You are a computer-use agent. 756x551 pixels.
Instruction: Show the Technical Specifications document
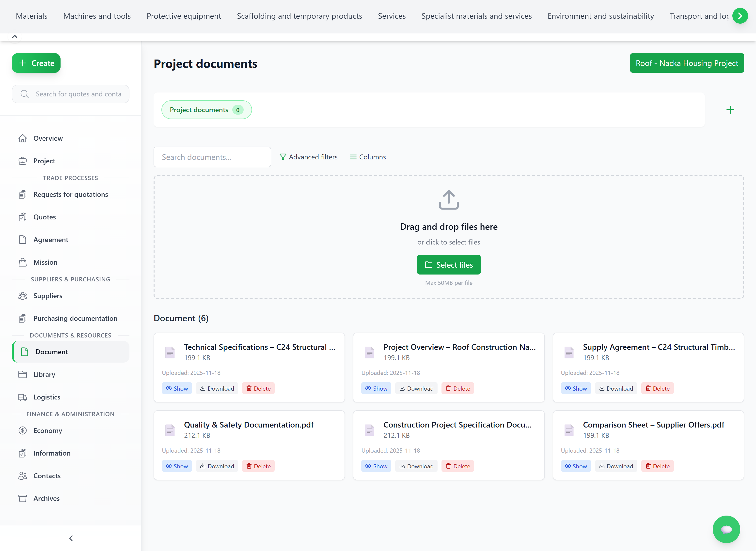pyautogui.click(x=177, y=388)
